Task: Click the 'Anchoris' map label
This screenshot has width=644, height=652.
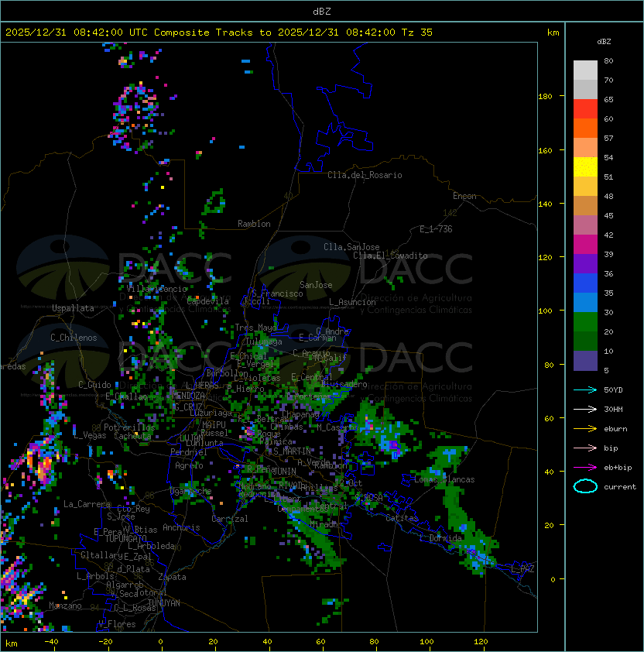Action: pos(181,527)
